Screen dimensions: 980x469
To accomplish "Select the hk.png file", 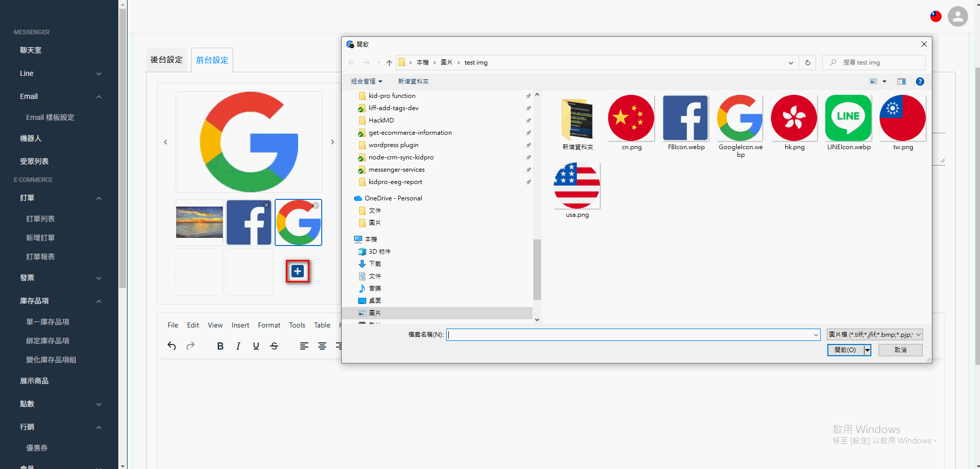I will point(795,123).
